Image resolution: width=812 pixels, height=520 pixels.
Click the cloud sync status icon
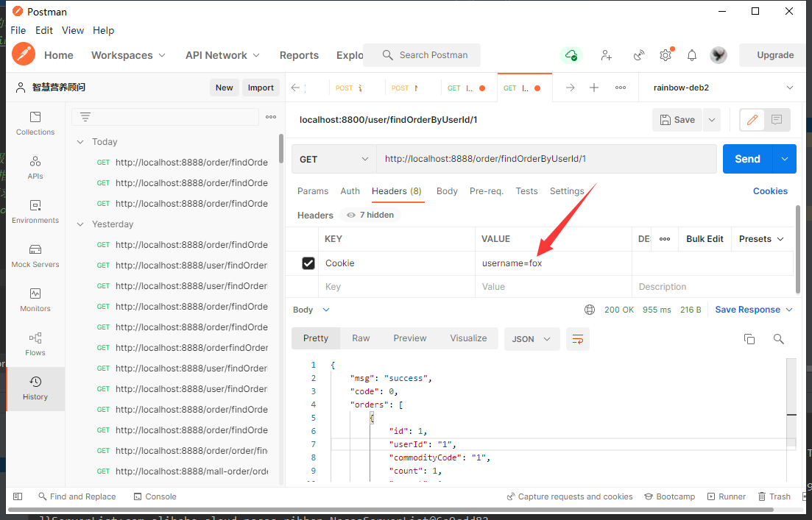point(571,55)
